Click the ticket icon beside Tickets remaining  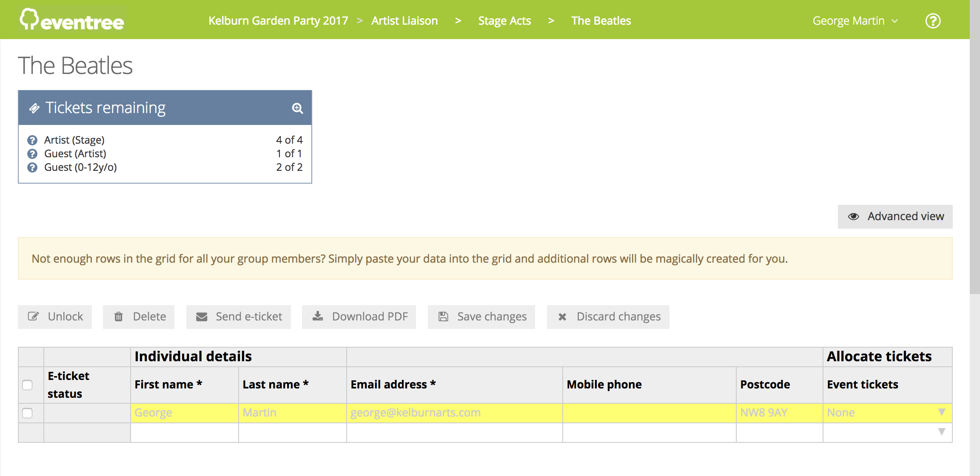tap(34, 108)
